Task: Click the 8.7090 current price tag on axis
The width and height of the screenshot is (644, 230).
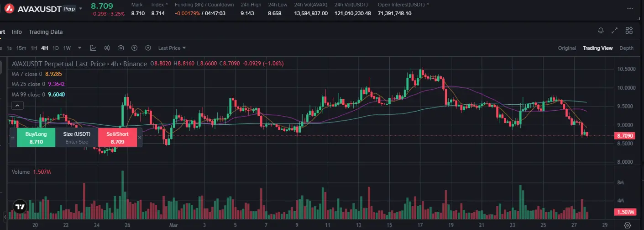Action: click(x=624, y=136)
